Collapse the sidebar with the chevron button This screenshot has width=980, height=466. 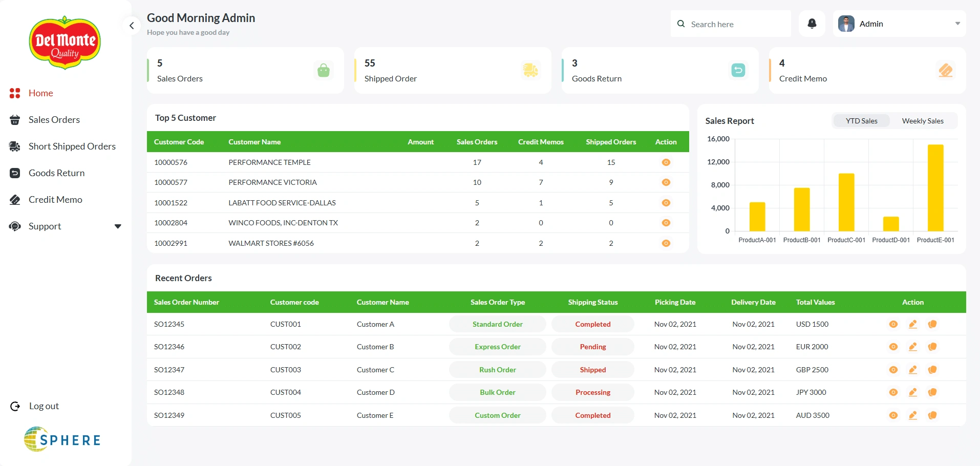coord(132,26)
